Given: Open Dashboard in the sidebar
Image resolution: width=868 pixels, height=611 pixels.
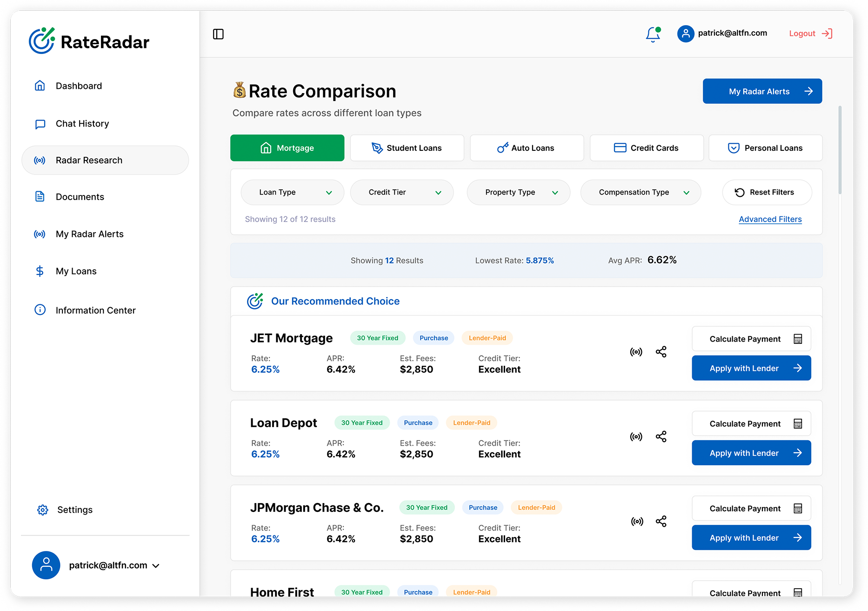Looking at the screenshot, I should (x=105, y=86).
